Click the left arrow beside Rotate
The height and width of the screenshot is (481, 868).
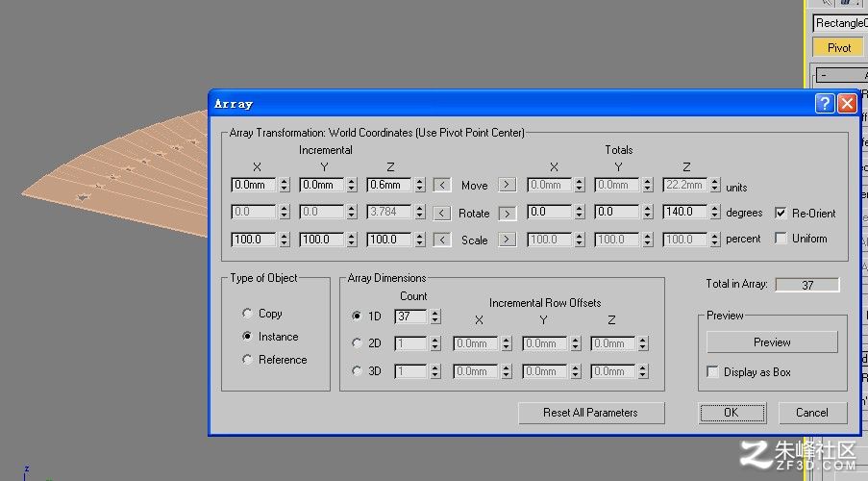click(442, 214)
